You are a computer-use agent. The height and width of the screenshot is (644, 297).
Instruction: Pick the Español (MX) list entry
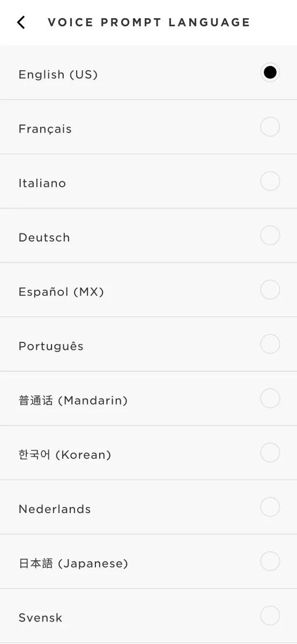[x=148, y=290]
